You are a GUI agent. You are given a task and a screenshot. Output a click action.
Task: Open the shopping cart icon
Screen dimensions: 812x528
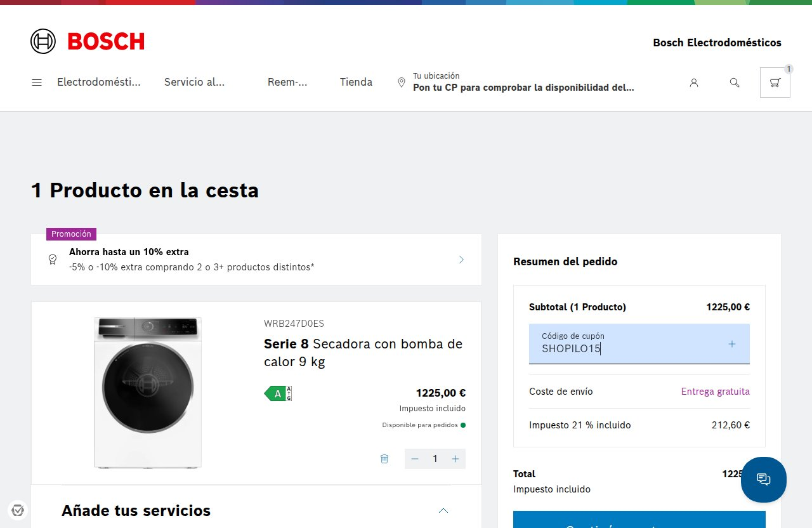(x=775, y=82)
